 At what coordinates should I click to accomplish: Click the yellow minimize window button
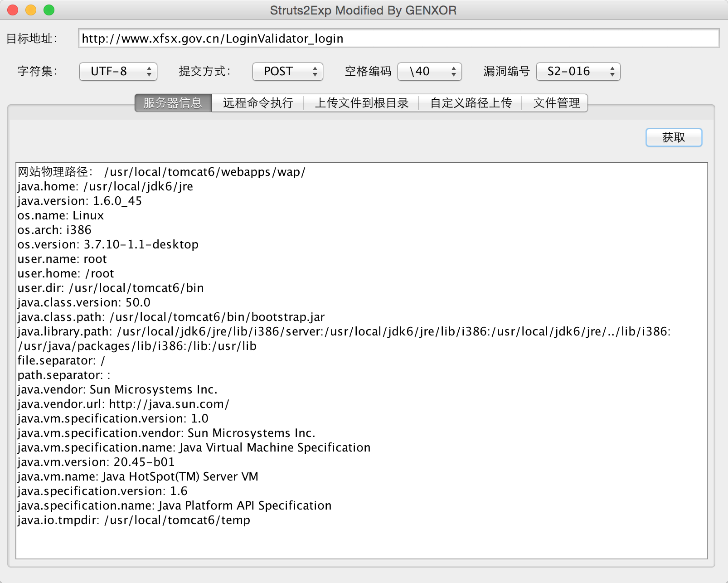pyautogui.click(x=31, y=10)
